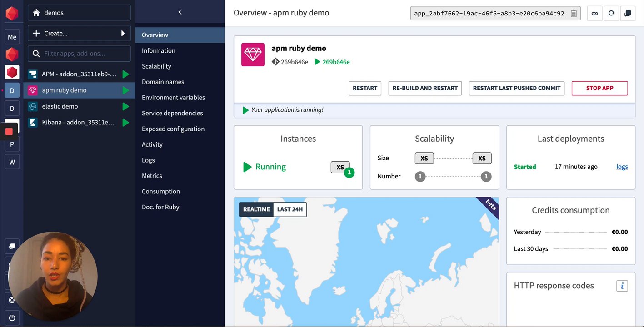Viewport: 644px width, 327px height.
Task: Open the logs link in Last deployments
Action: 622,167
